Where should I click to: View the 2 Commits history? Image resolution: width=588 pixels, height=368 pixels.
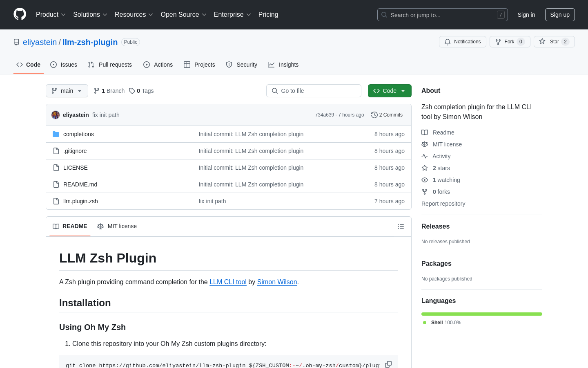point(387,115)
